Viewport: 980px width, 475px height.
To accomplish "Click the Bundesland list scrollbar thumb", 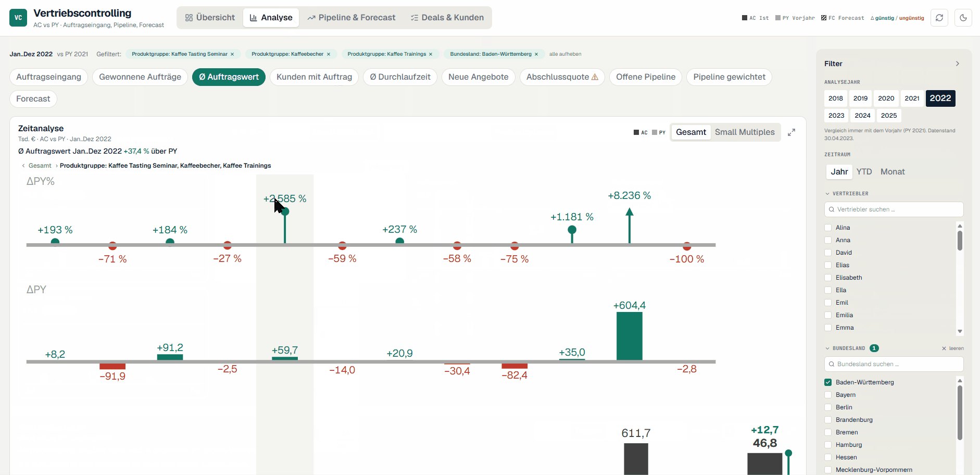I will [960, 413].
